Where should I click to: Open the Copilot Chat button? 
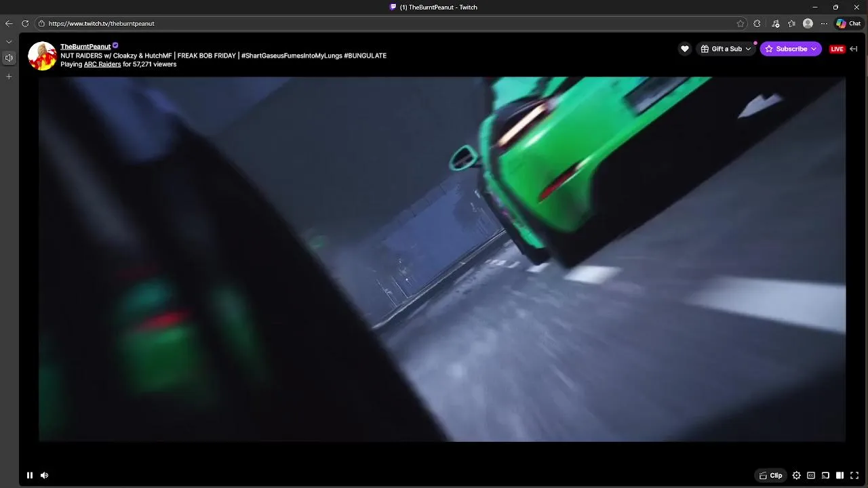(x=848, y=23)
